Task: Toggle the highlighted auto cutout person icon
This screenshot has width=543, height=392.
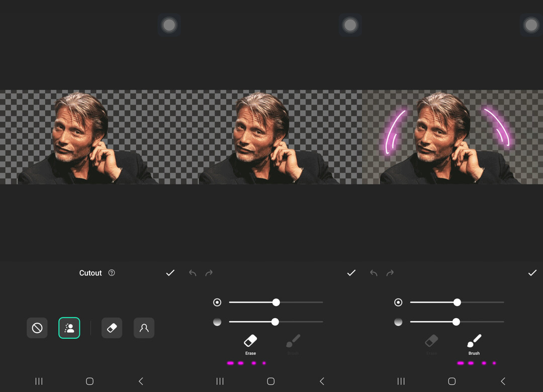Action: tap(69, 328)
